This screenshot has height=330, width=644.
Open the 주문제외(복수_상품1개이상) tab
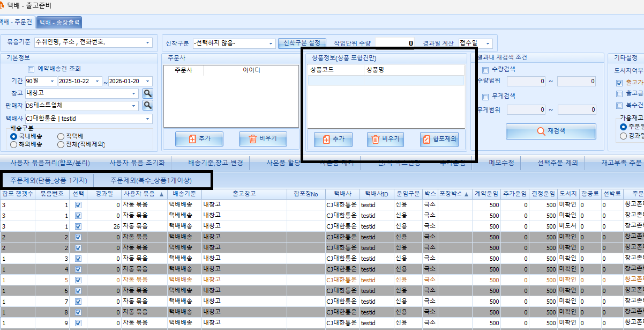(151, 180)
